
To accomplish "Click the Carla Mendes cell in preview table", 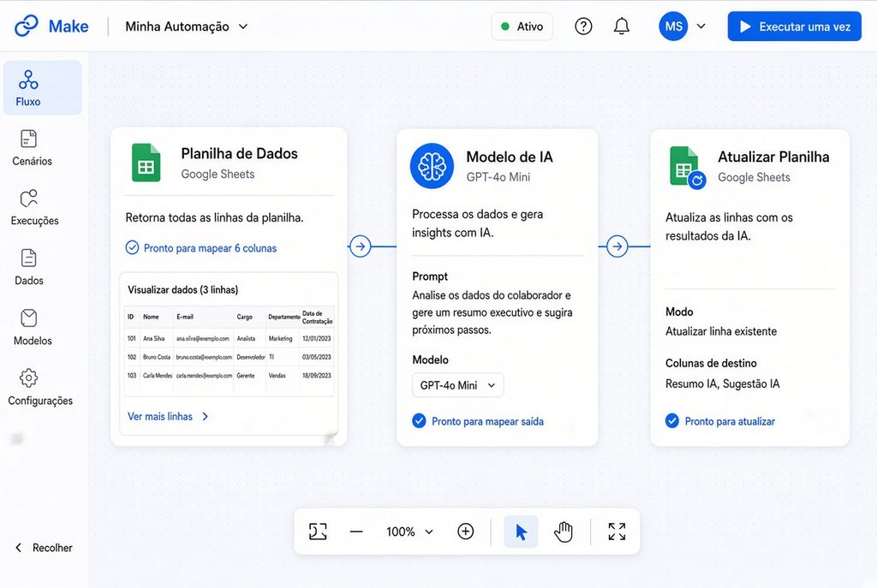I will (x=158, y=376).
